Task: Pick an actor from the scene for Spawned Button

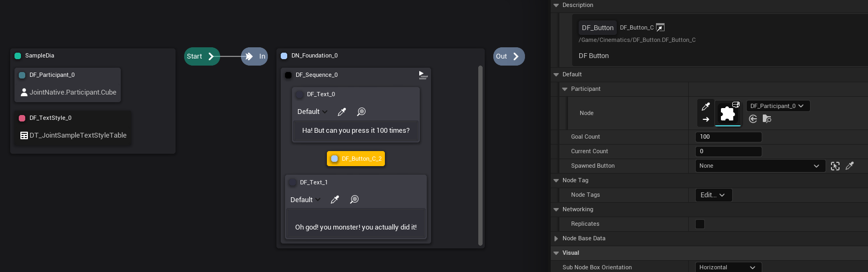Action: click(835, 166)
